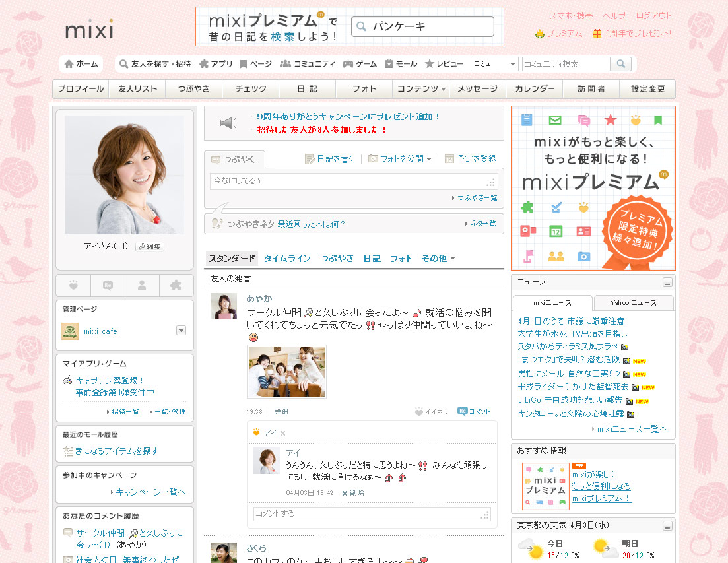728x563 pixels.
Task: Open the 友人リスト menu item
Action: click(137, 88)
